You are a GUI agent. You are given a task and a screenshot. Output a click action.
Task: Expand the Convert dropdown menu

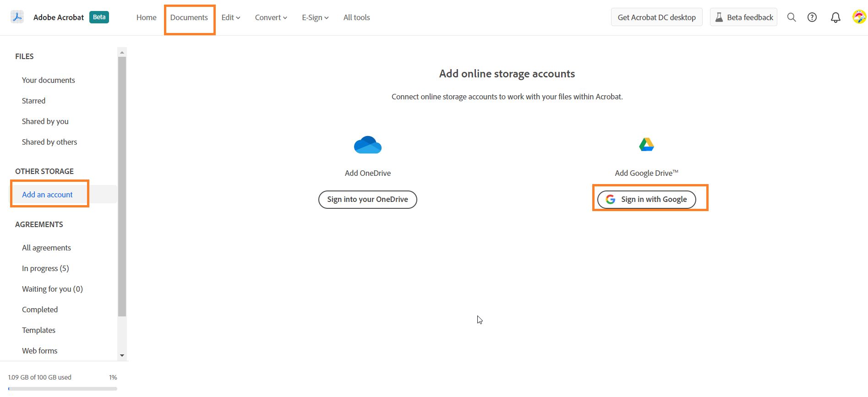(271, 17)
